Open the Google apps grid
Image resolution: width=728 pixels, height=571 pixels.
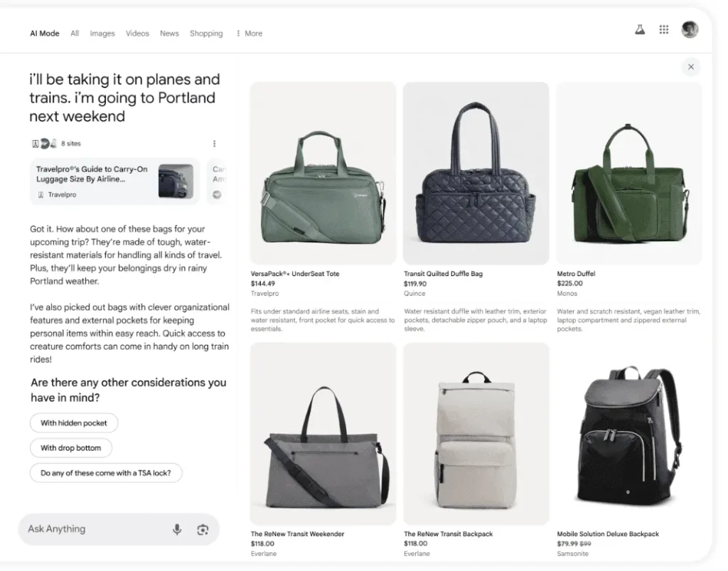pos(664,30)
